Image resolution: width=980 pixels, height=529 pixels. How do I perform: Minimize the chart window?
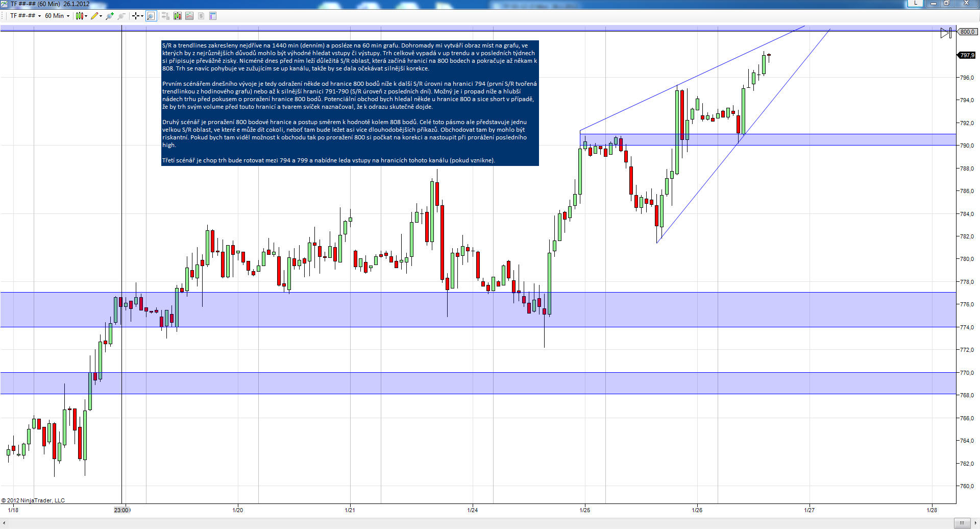933,3
